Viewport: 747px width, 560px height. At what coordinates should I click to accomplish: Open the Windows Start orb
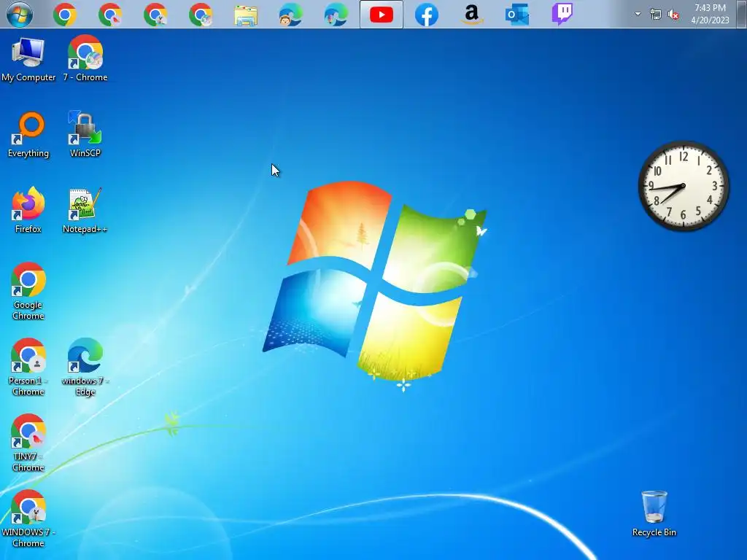click(x=20, y=15)
